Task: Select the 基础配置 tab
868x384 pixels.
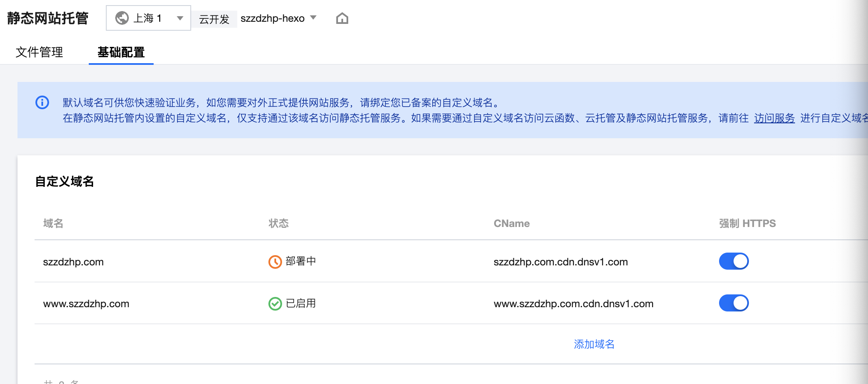Action: pyautogui.click(x=121, y=52)
